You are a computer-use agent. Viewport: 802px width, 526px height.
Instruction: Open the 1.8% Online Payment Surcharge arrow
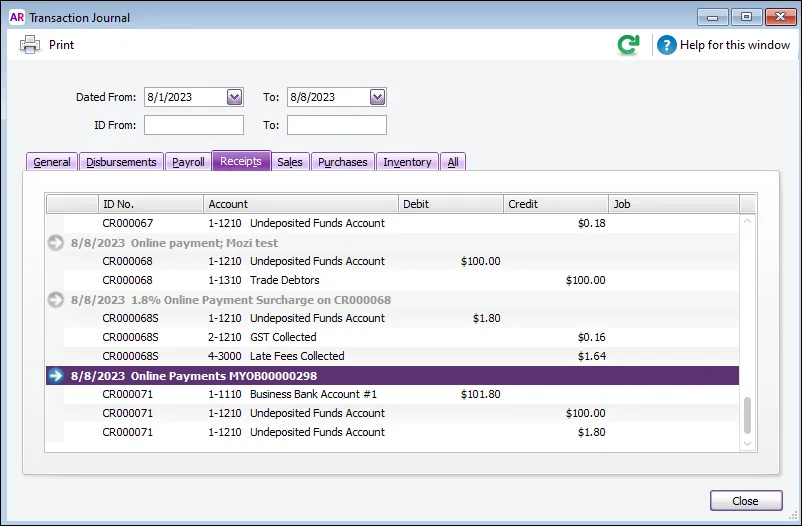(56, 299)
